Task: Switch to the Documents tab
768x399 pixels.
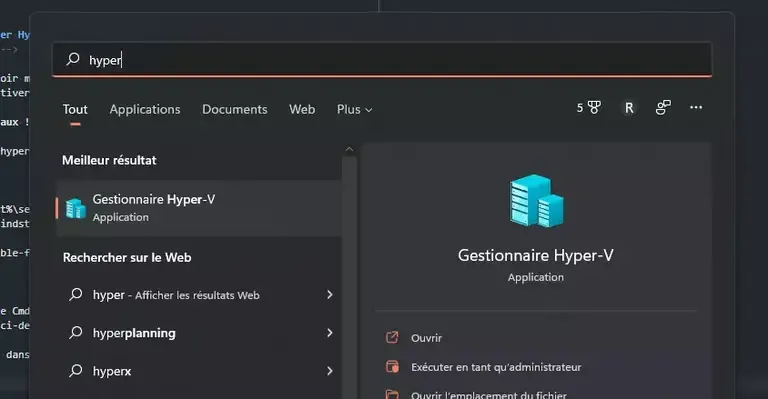Action: point(235,109)
